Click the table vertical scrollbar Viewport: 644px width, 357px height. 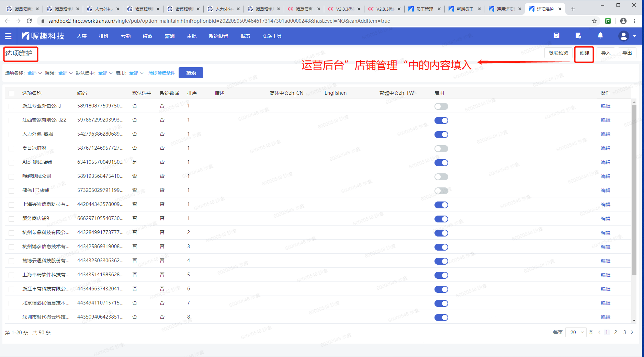634,189
